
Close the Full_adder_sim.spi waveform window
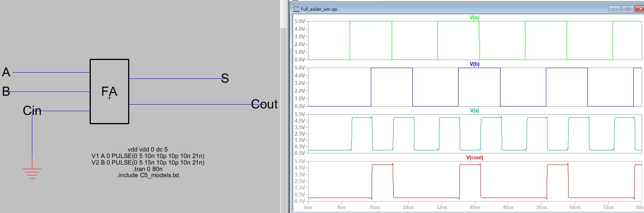click(639, 9)
